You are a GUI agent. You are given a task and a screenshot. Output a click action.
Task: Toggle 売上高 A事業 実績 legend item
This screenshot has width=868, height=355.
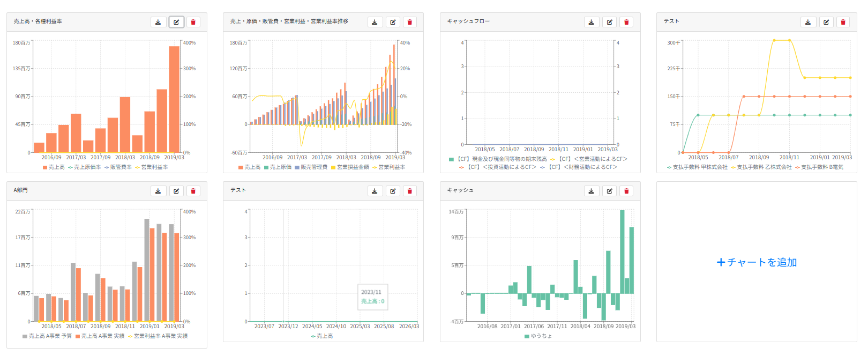100,336
